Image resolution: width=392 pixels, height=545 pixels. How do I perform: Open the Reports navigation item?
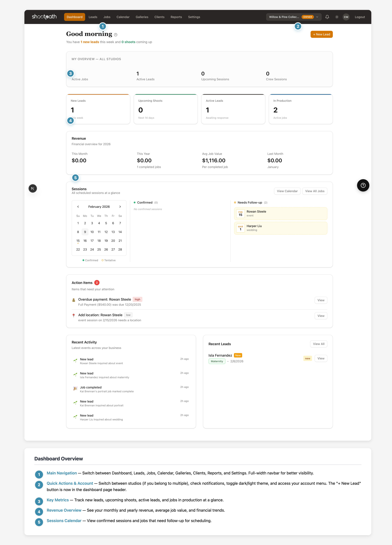click(x=176, y=17)
